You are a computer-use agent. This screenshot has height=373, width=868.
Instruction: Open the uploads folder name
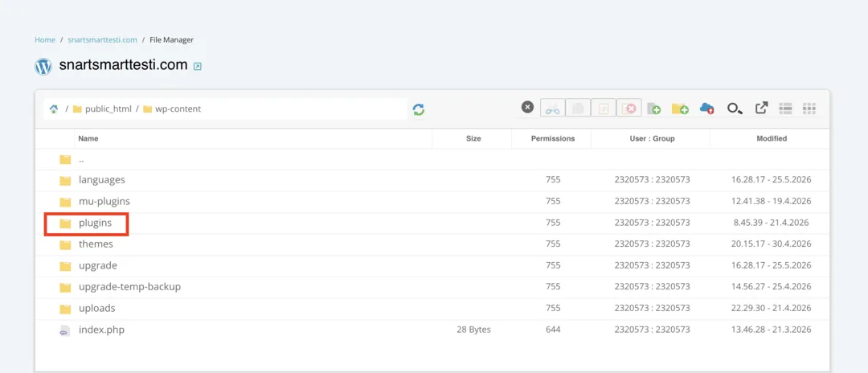(x=97, y=308)
